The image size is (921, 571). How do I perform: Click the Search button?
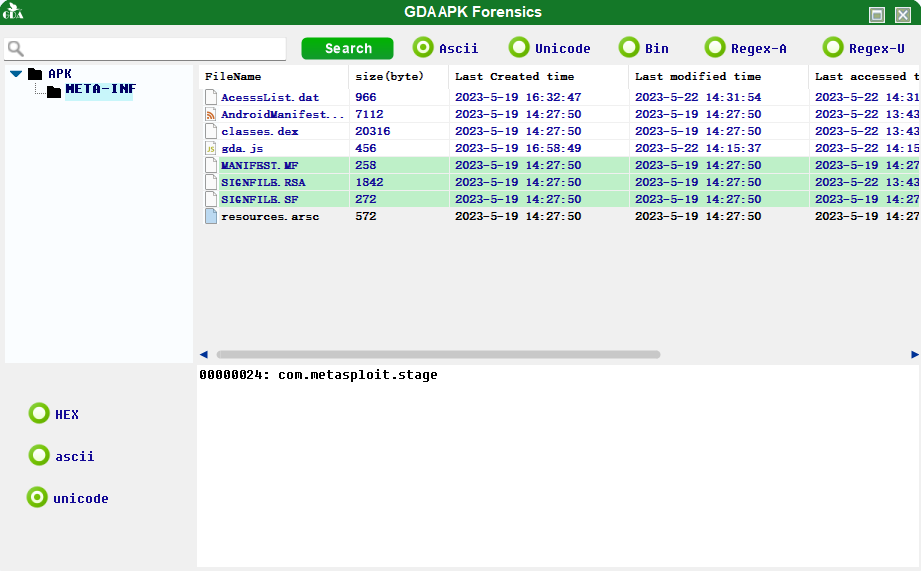coord(348,48)
